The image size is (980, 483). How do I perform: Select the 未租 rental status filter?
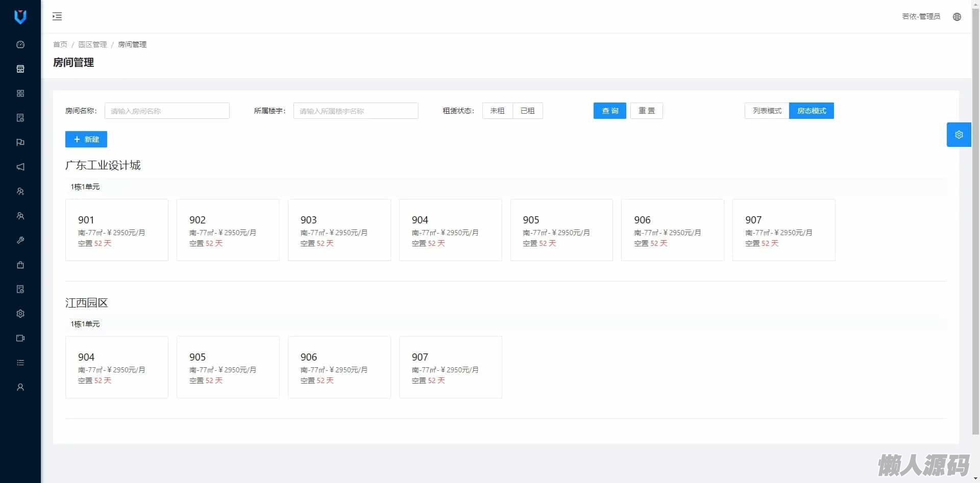(497, 111)
